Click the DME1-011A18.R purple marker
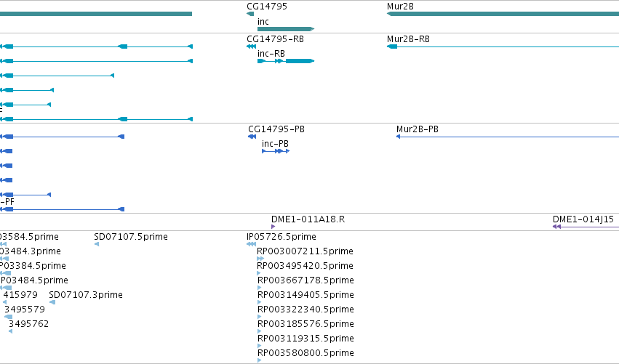This screenshot has height=364, width=619. 273,227
